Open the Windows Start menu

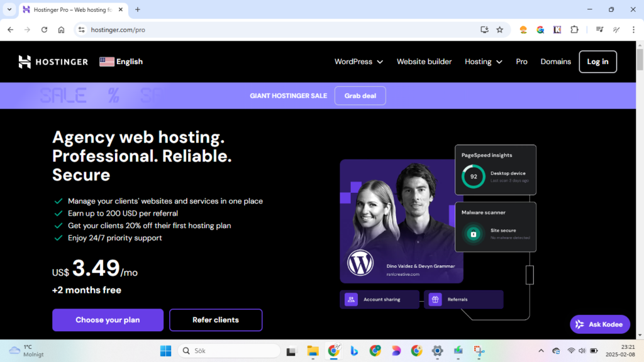[166, 351]
